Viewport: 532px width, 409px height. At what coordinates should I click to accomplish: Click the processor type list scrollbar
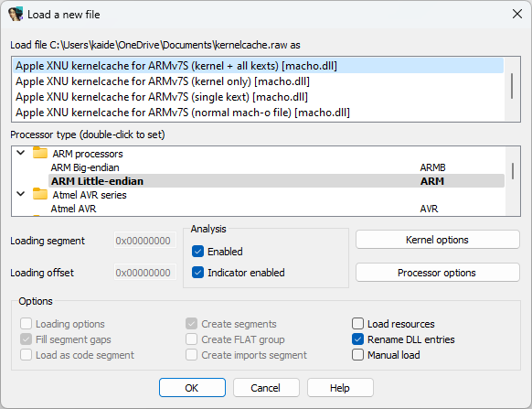[513, 171]
